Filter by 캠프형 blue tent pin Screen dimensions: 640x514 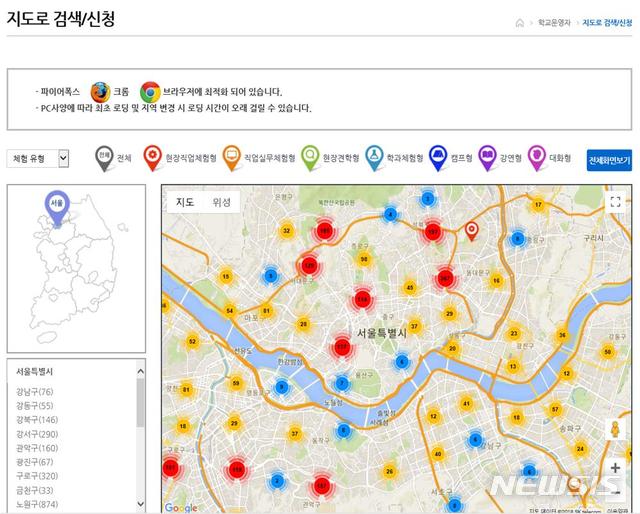click(438, 158)
